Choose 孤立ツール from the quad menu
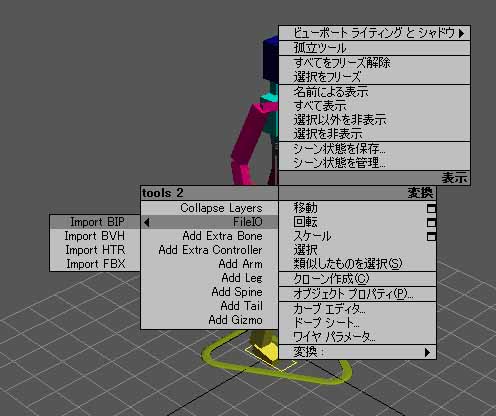Screen dimensions: 496x416 click(x=374, y=48)
